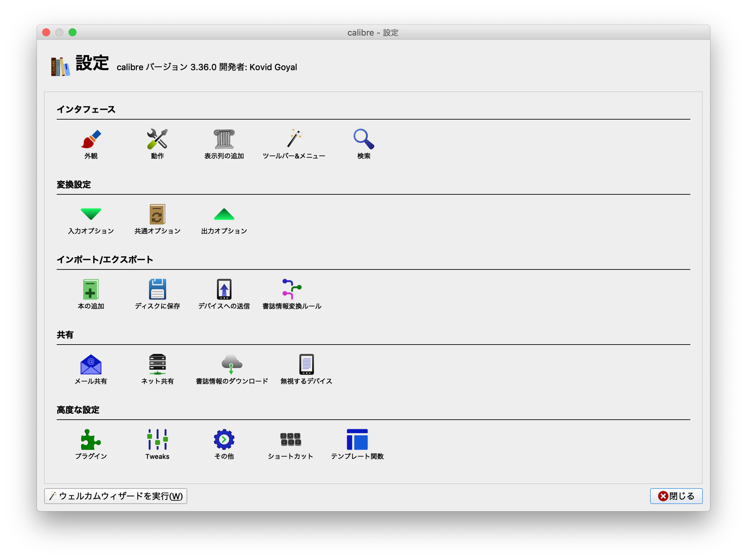Open 入力オプション conversion settings

(91, 219)
